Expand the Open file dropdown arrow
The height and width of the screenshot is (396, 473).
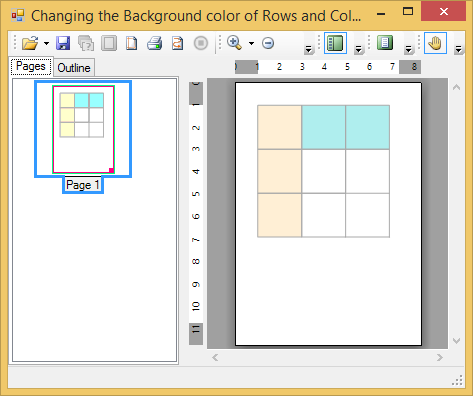[46, 43]
